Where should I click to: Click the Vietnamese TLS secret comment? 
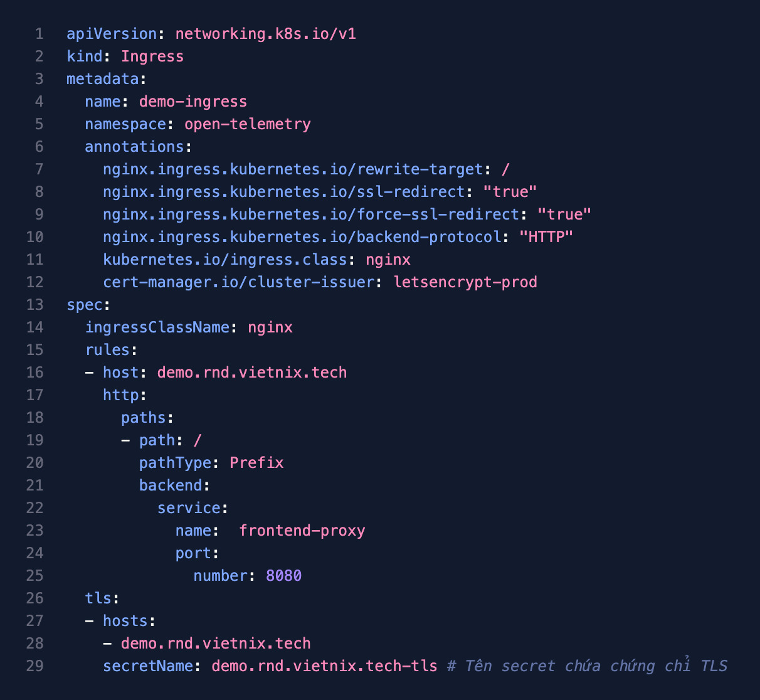(587, 666)
